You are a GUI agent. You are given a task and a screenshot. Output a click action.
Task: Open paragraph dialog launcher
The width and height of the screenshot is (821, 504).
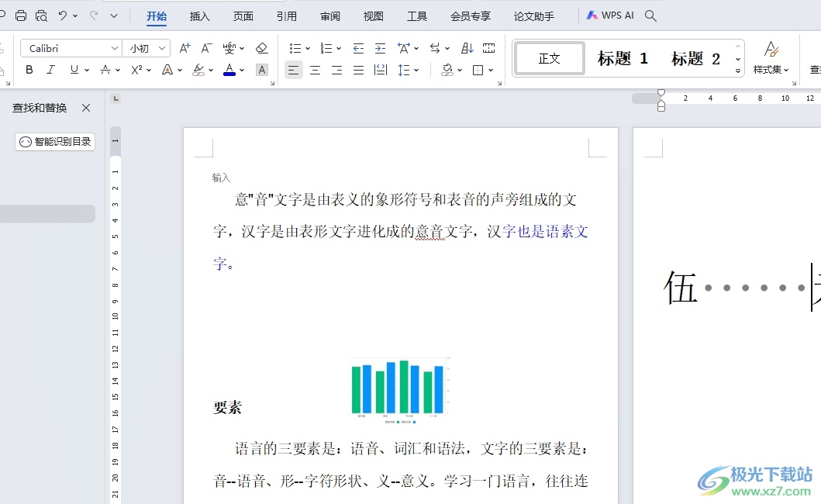coord(499,83)
